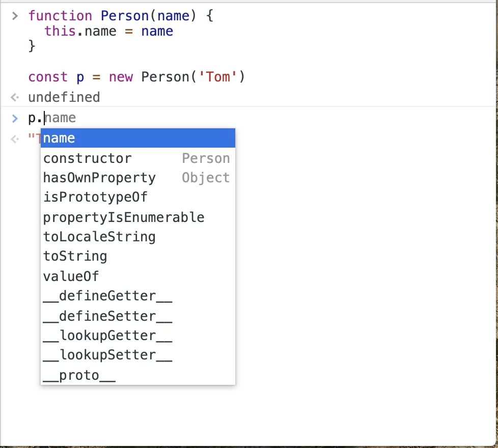
Task: Click the return arrow icon beside undefined
Action: [15, 97]
